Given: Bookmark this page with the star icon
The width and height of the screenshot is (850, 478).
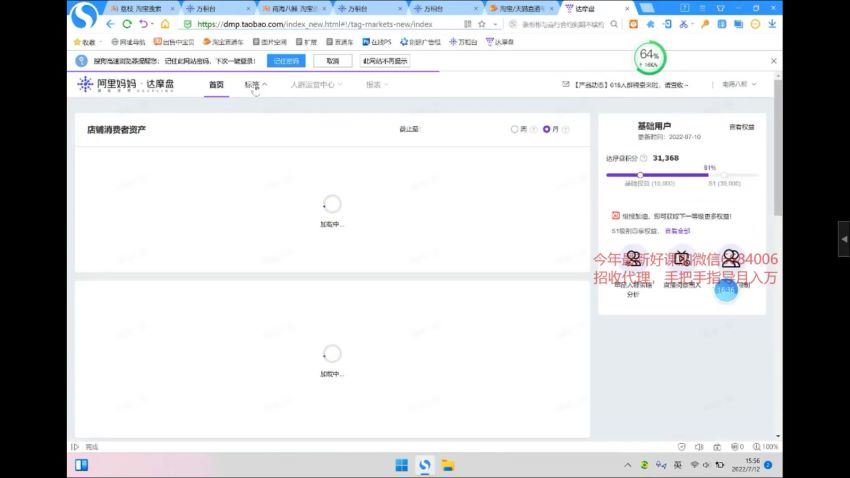Looking at the screenshot, I should click(x=481, y=24).
